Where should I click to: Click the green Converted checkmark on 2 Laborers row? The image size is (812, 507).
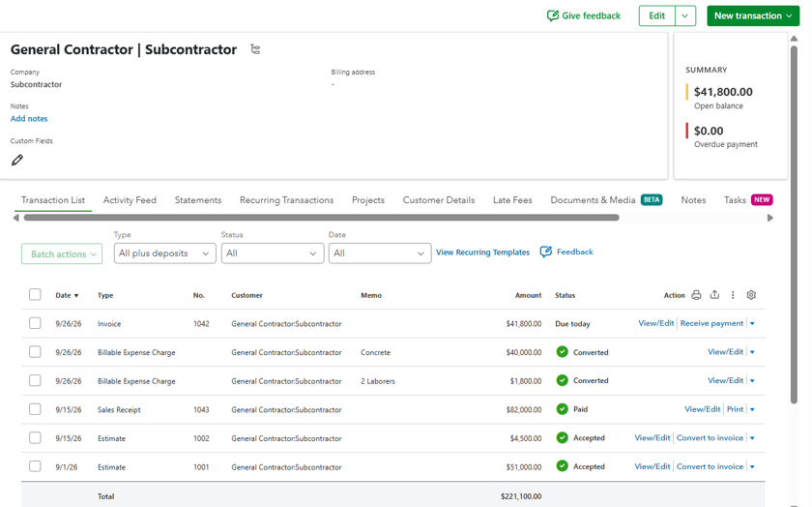coord(562,380)
